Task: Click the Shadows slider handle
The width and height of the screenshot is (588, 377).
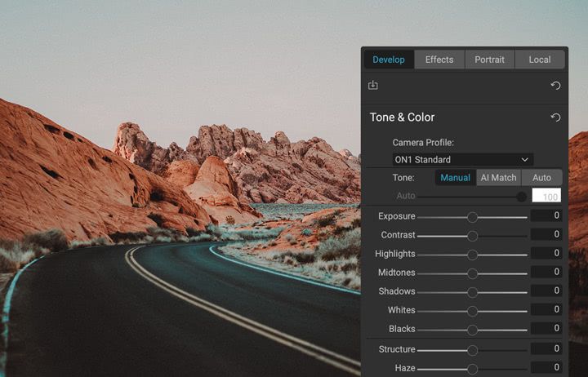Action: pos(473,292)
